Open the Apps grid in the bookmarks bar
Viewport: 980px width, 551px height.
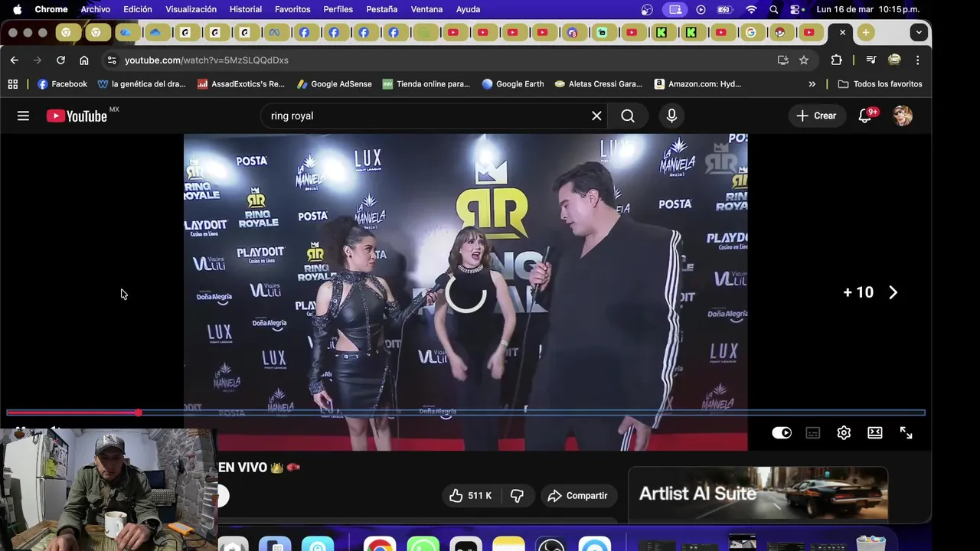pyautogui.click(x=12, y=84)
